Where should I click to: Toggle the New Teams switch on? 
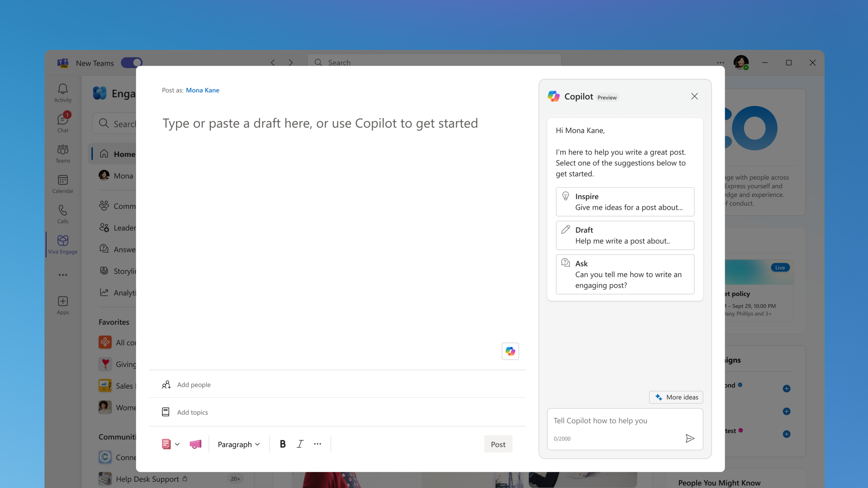[132, 62]
